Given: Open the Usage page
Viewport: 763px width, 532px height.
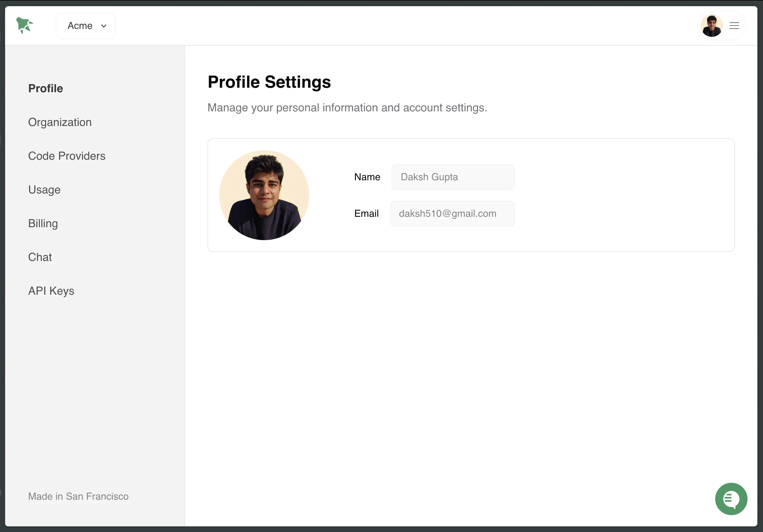Looking at the screenshot, I should tap(44, 190).
